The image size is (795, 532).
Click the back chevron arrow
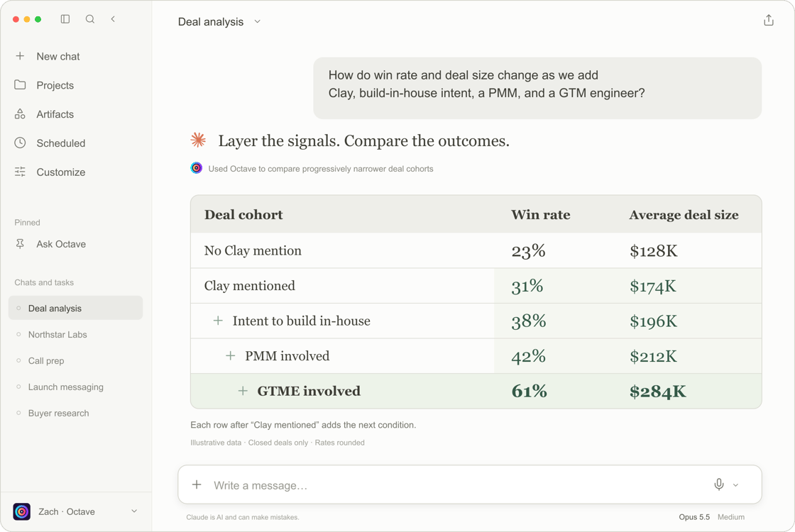pyautogui.click(x=113, y=18)
